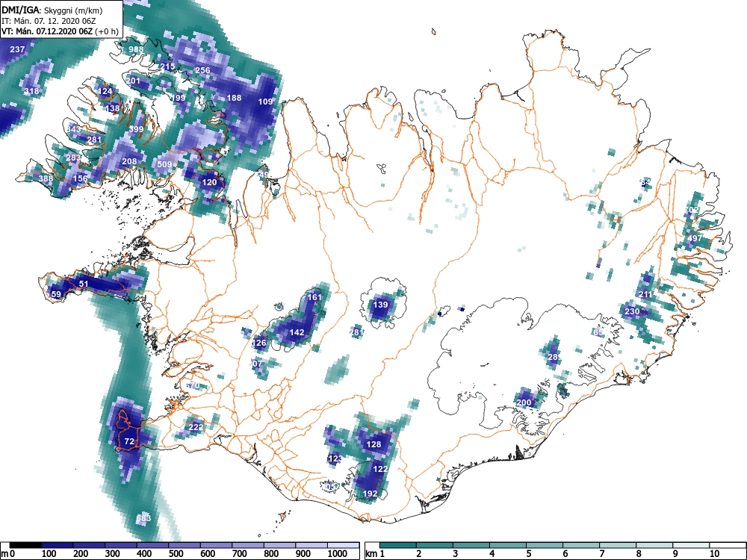Image resolution: width=747 pixels, height=560 pixels.
Task: Click the "km 1" legend label
Action: coord(374,554)
